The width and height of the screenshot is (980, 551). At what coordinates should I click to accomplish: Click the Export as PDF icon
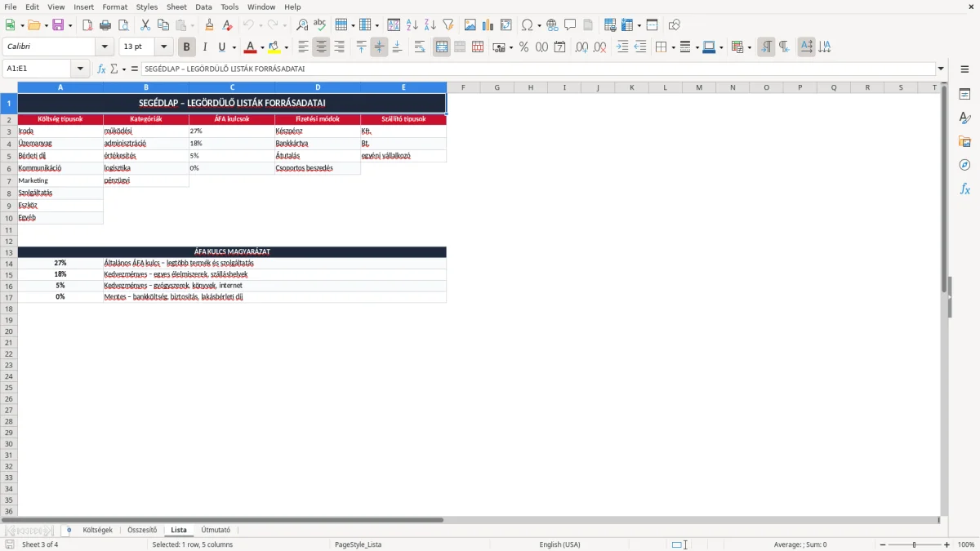pyautogui.click(x=87, y=25)
